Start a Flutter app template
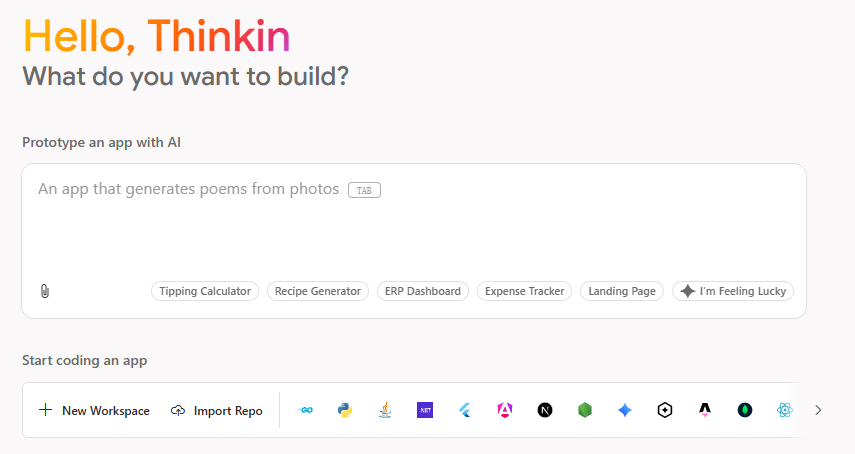 (465, 410)
